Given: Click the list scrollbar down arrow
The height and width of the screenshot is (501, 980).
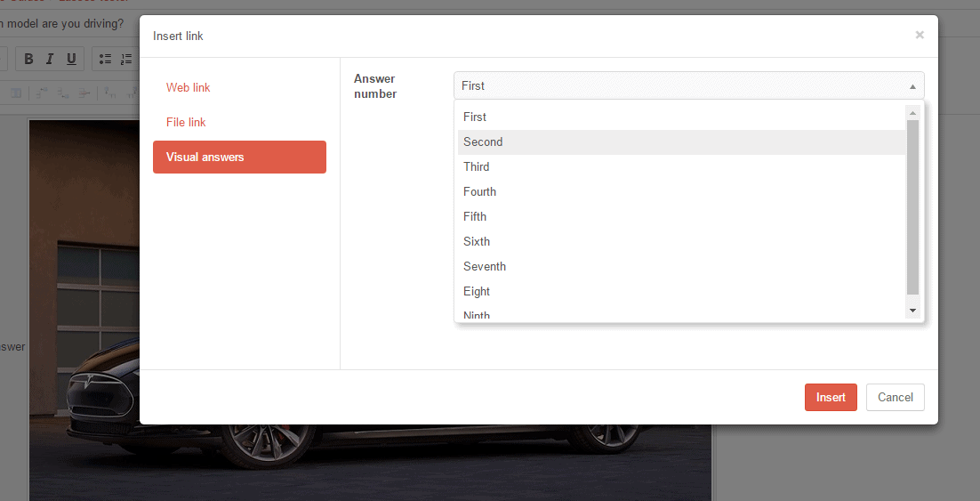Looking at the screenshot, I should [x=912, y=311].
